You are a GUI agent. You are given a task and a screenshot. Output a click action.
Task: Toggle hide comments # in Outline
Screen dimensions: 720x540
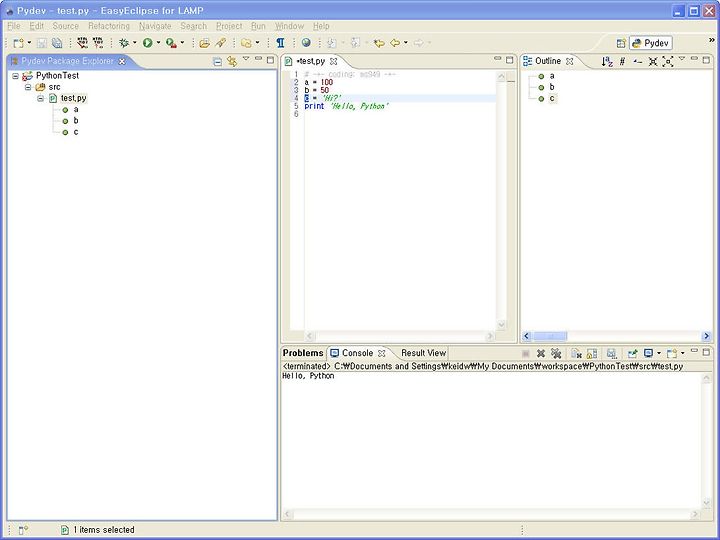(622, 61)
